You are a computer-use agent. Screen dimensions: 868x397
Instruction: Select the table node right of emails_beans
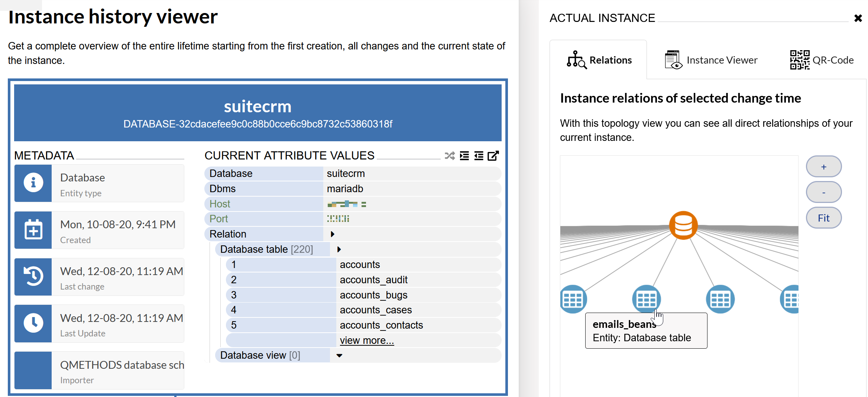point(720,299)
